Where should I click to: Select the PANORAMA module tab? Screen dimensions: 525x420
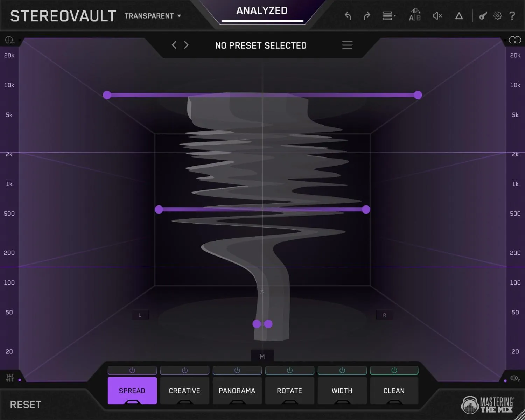[237, 391]
